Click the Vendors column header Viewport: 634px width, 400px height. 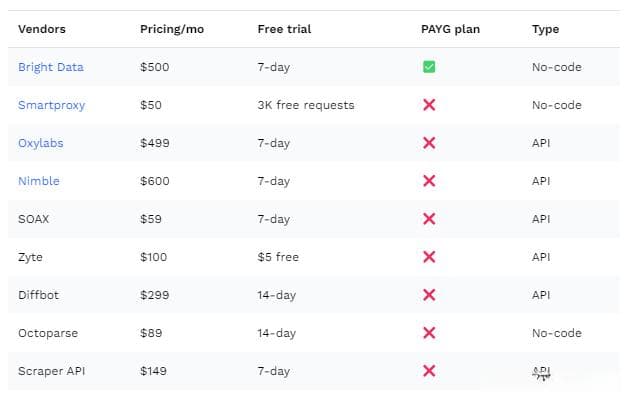pyautogui.click(x=42, y=29)
